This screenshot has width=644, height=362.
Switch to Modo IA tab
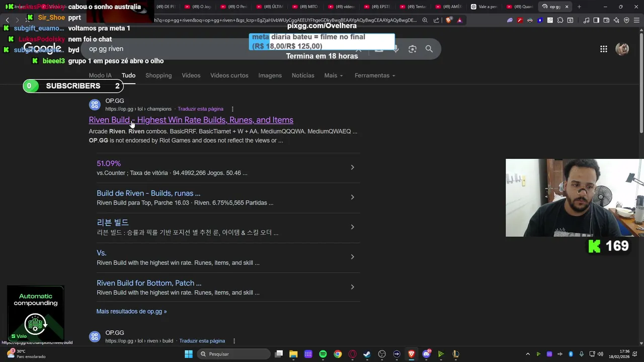[x=100, y=75]
